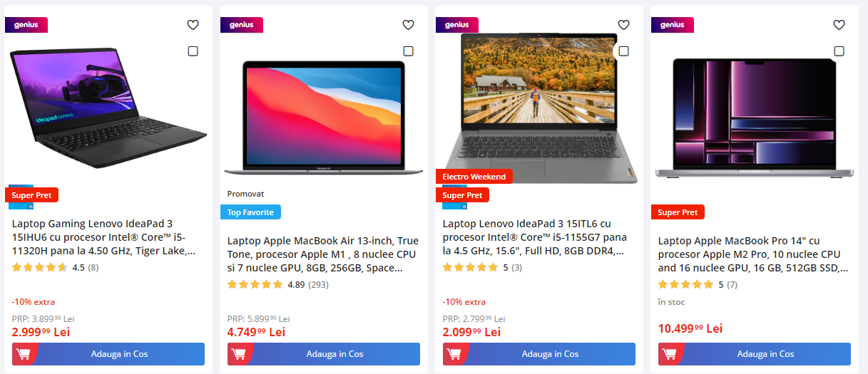This screenshot has height=374, width=868.
Task: Click the MacBook Air product image
Action: click(324, 118)
